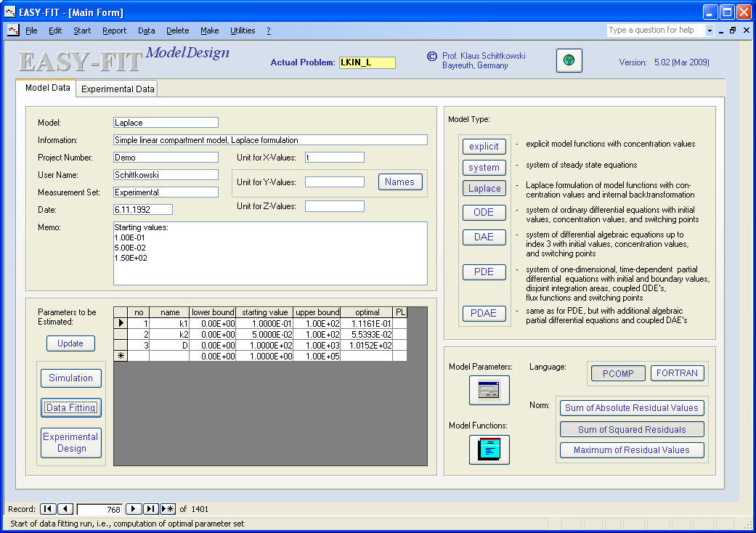Viewport: 756px width, 533px height.
Task: Select the k1 parameter row selector
Action: (121, 323)
